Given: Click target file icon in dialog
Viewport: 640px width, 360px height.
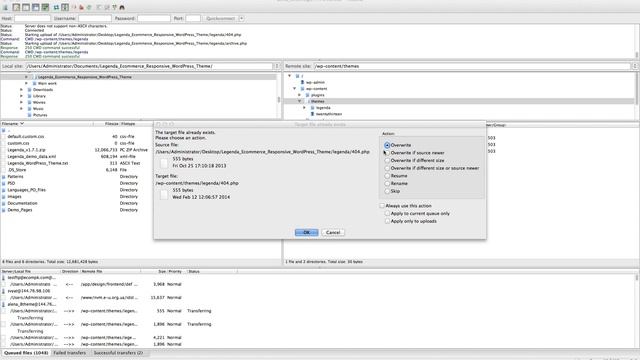Looking at the screenshot, I should 164,194.
